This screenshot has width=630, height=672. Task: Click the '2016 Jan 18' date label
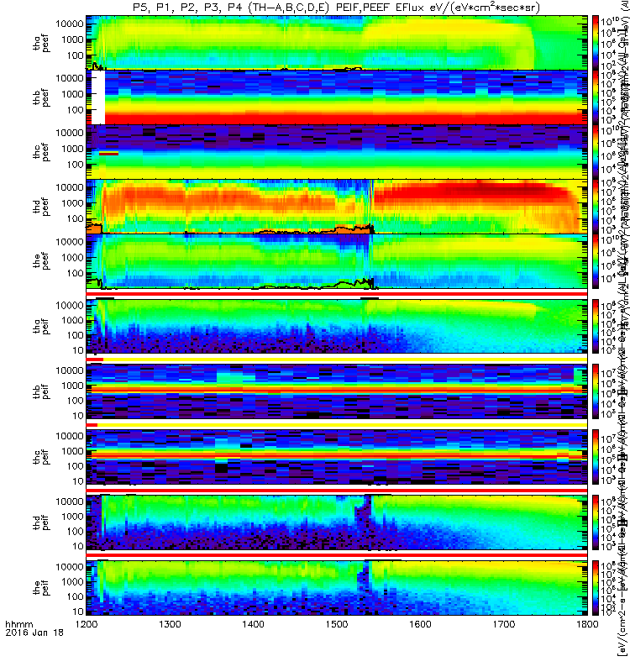pyautogui.click(x=34, y=633)
